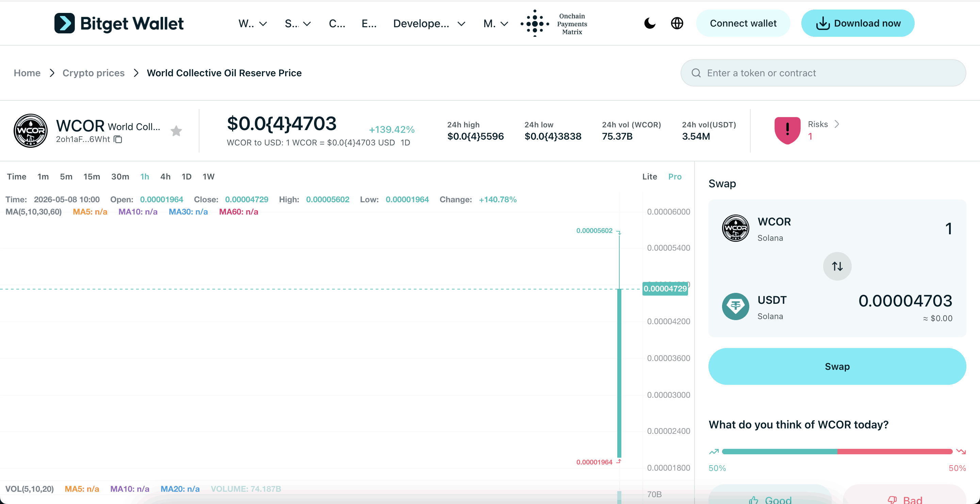
Task: Click the USDT amount 0.00004703
Action: (905, 301)
